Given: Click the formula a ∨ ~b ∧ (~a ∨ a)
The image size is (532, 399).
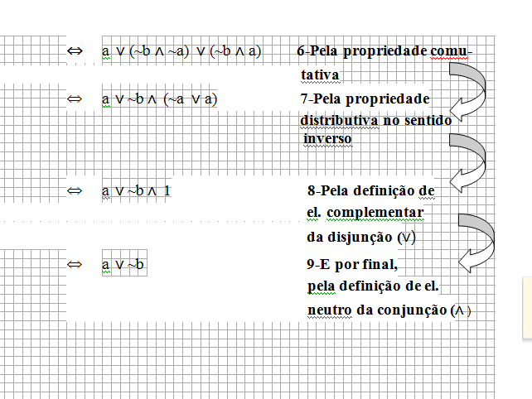Looking at the screenshot, I should click(x=159, y=99).
